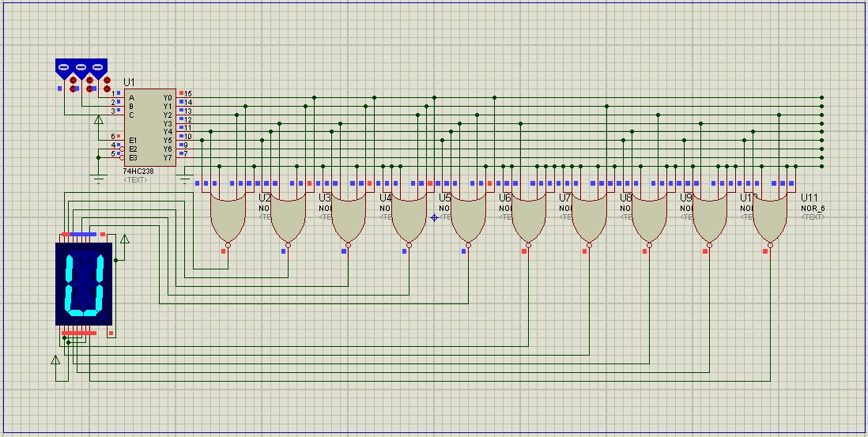Click the power terminal connected to E1

click(99, 121)
